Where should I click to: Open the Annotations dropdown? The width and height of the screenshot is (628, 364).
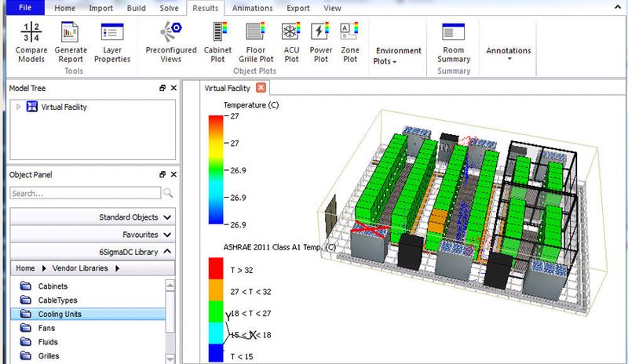pyautogui.click(x=508, y=53)
